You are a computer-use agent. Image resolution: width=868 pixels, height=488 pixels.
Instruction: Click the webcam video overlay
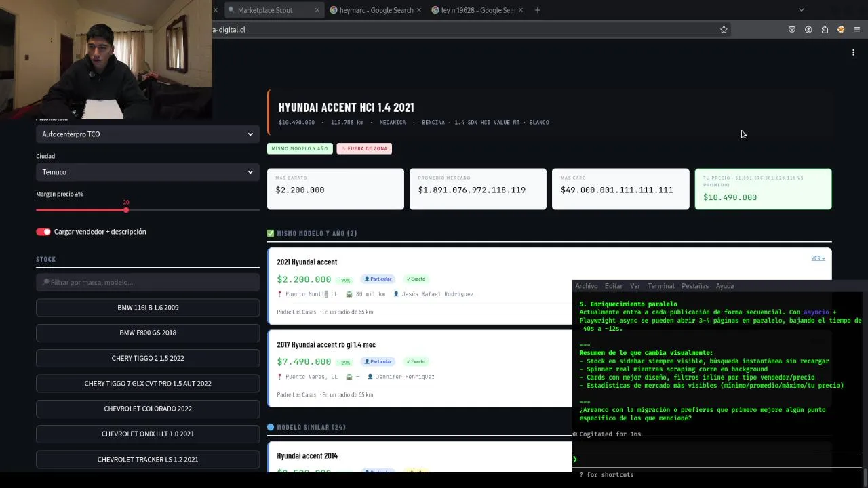point(106,60)
